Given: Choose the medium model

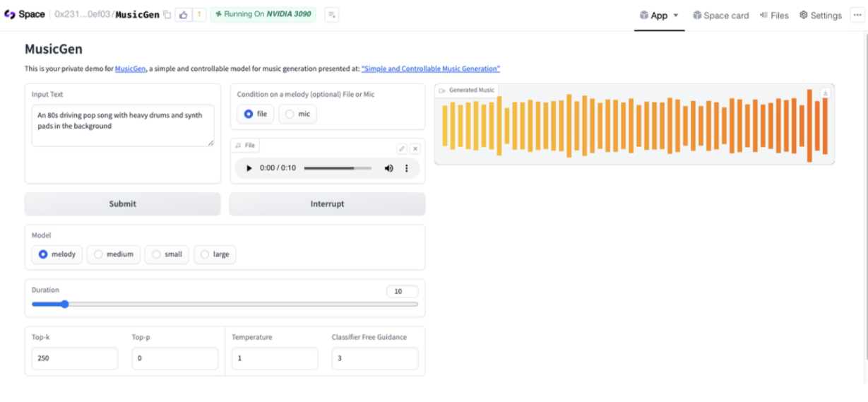Looking at the screenshot, I should (113, 254).
